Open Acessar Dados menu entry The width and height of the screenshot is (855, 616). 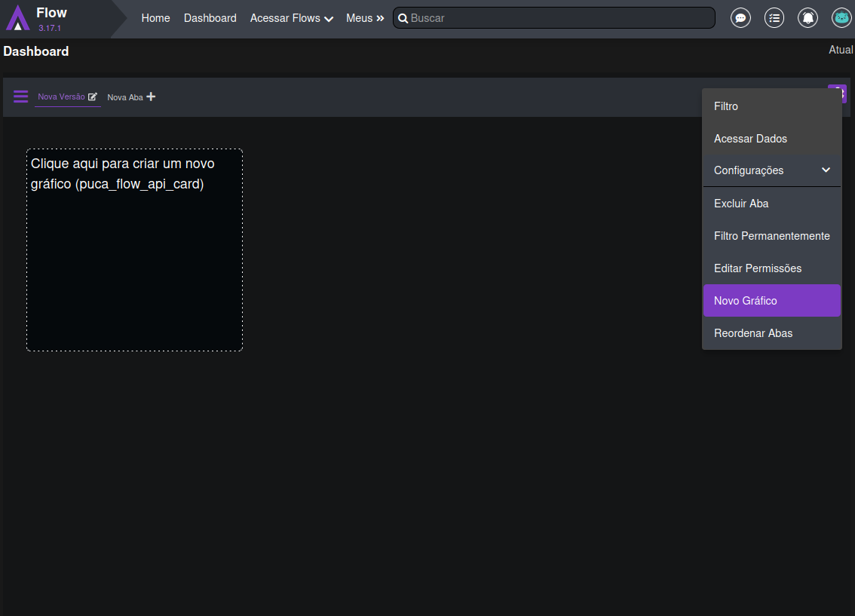pyautogui.click(x=771, y=139)
